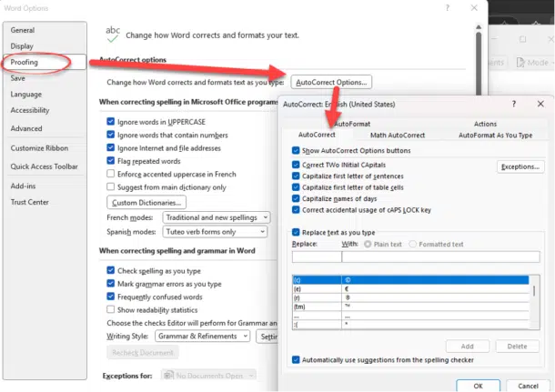Open Quick Access Toolbar settings

point(45,166)
